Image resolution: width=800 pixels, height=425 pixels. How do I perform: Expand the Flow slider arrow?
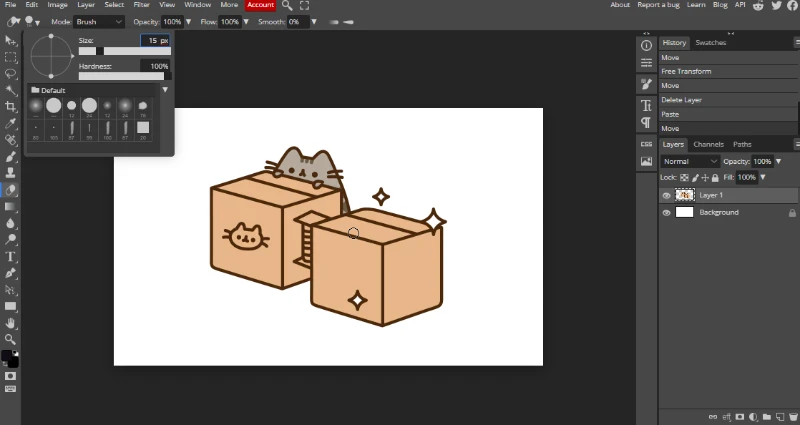tap(246, 22)
